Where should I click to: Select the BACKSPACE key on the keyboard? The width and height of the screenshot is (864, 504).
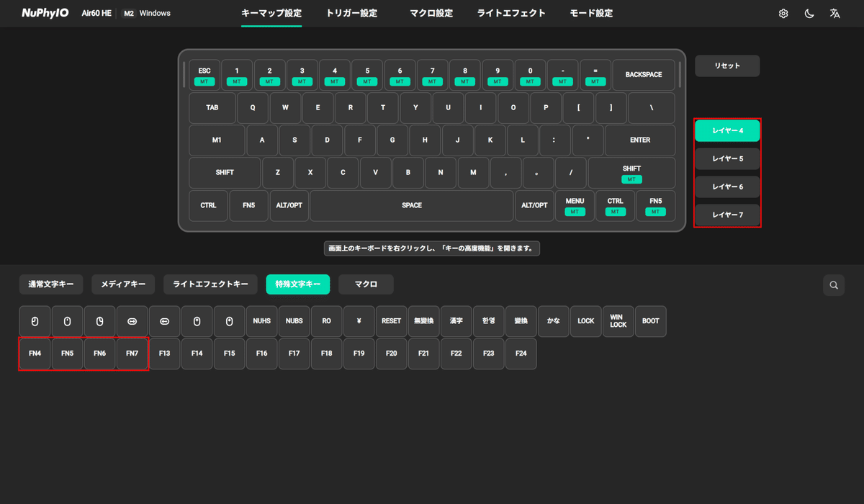pos(644,75)
